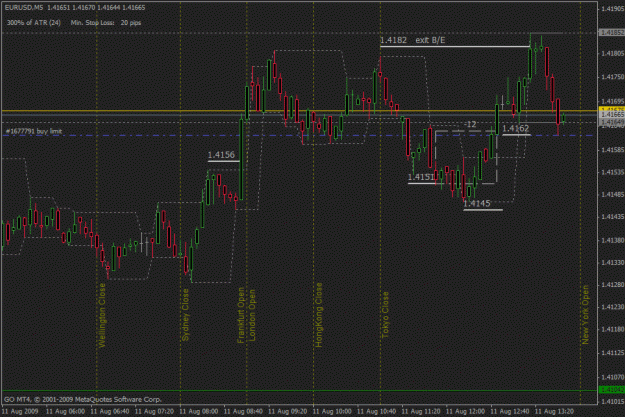Click '11 Aug 09:20' on the time axis

(288, 411)
